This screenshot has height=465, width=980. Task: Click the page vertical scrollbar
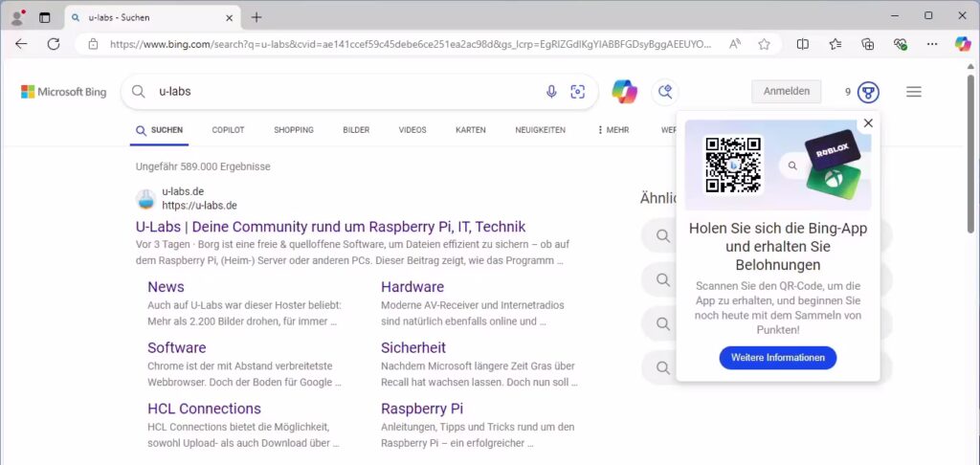(970, 153)
